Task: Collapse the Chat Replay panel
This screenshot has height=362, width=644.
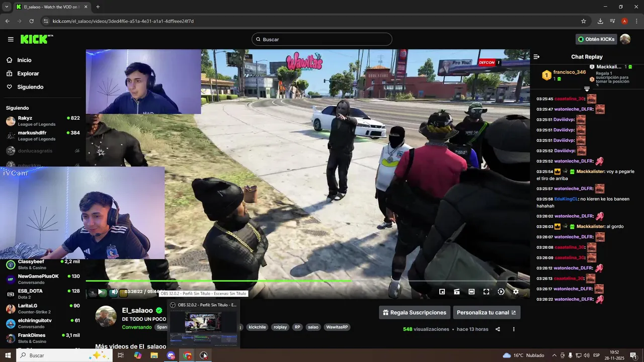Action: click(536, 57)
